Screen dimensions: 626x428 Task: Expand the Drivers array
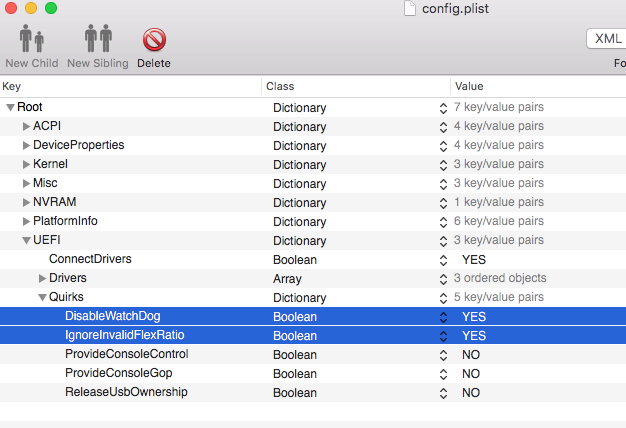pos(42,278)
